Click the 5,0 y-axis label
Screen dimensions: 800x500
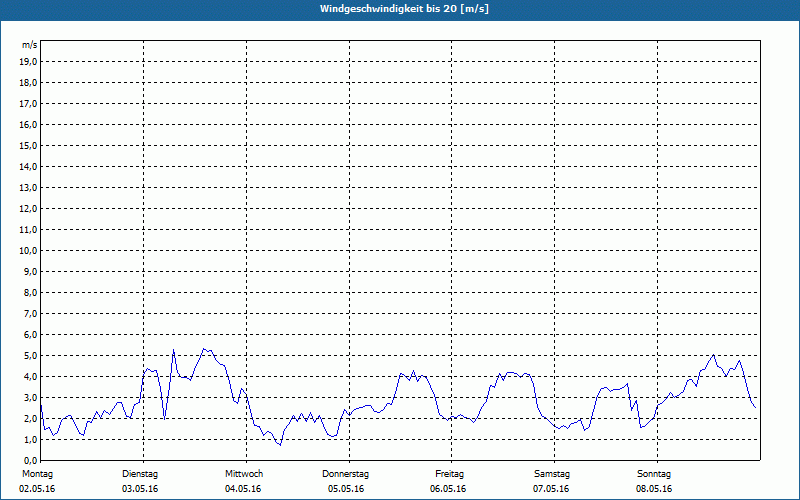click(30, 355)
